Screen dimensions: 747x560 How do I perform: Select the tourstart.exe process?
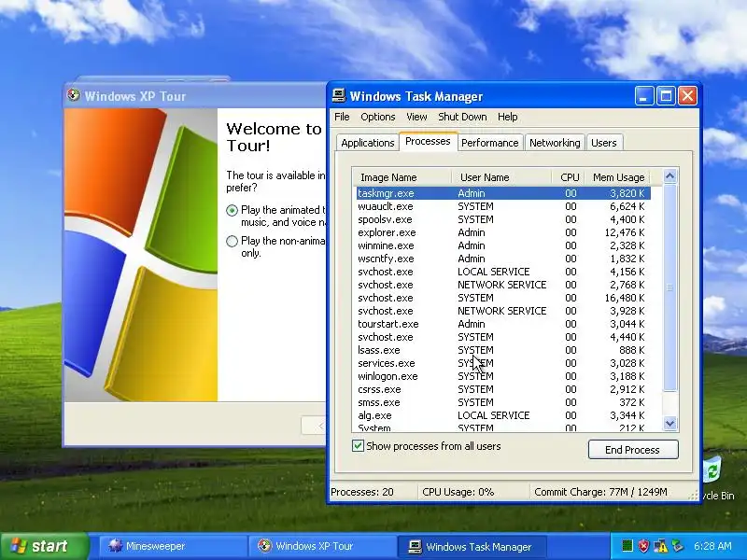click(501, 324)
